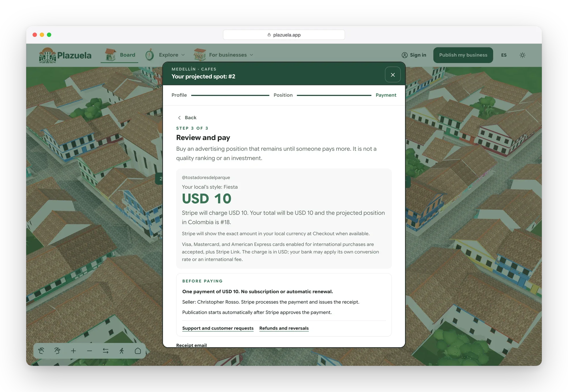Click the STEP 3 OF 3 label
This screenshot has width=568, height=392.
pos(192,128)
